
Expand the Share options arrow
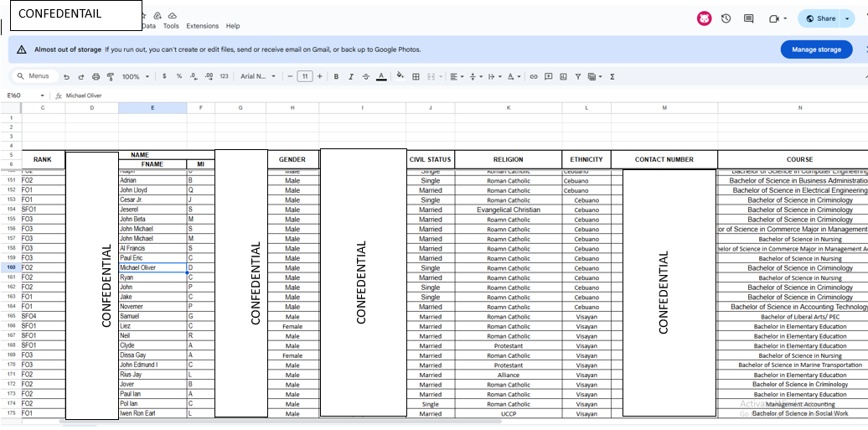pos(847,18)
